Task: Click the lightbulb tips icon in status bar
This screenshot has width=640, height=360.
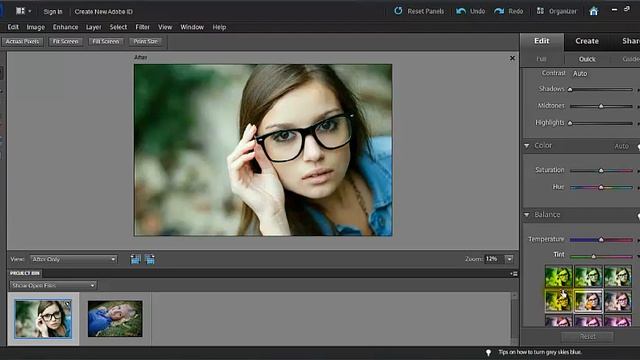Action: 488,352
